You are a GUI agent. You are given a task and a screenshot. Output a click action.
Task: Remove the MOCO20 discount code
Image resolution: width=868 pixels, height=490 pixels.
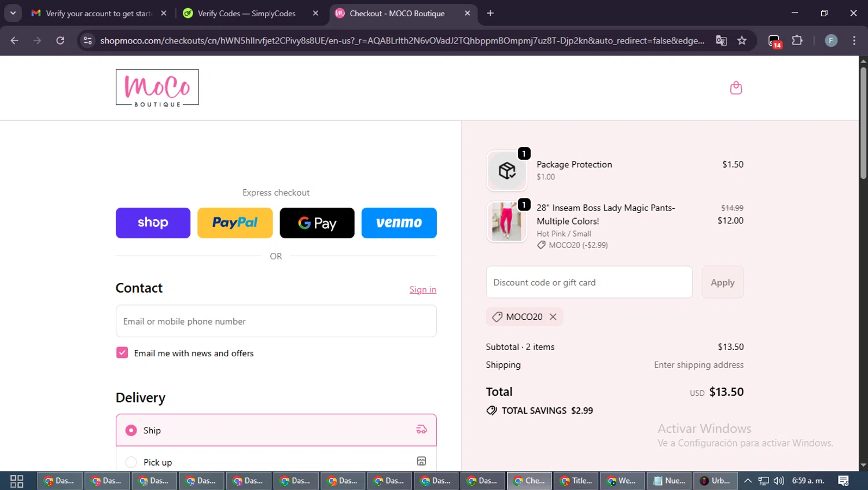553,317
